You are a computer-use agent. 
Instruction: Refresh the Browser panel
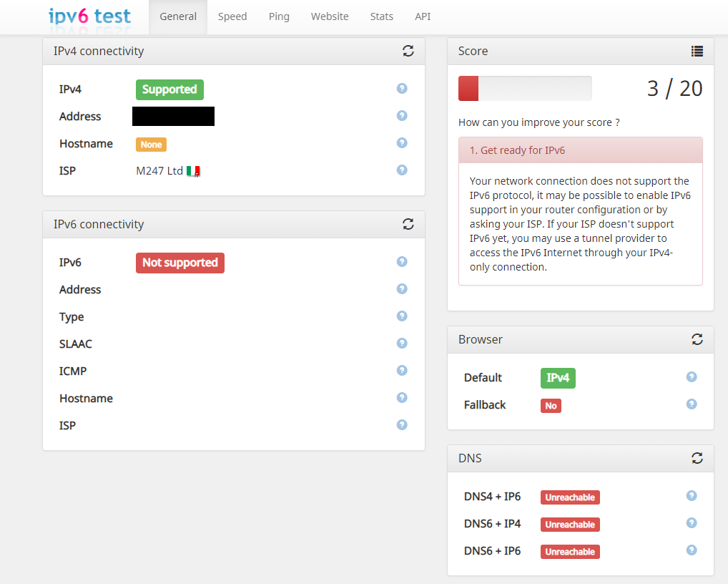coord(697,339)
